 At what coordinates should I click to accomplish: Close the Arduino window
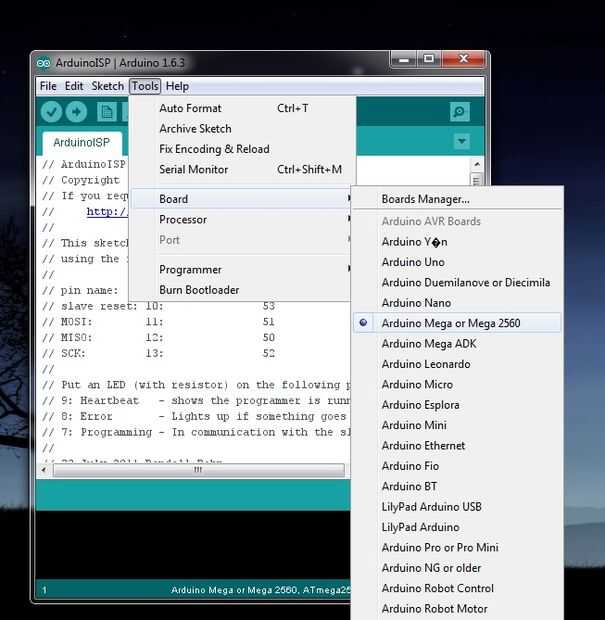pos(463,60)
